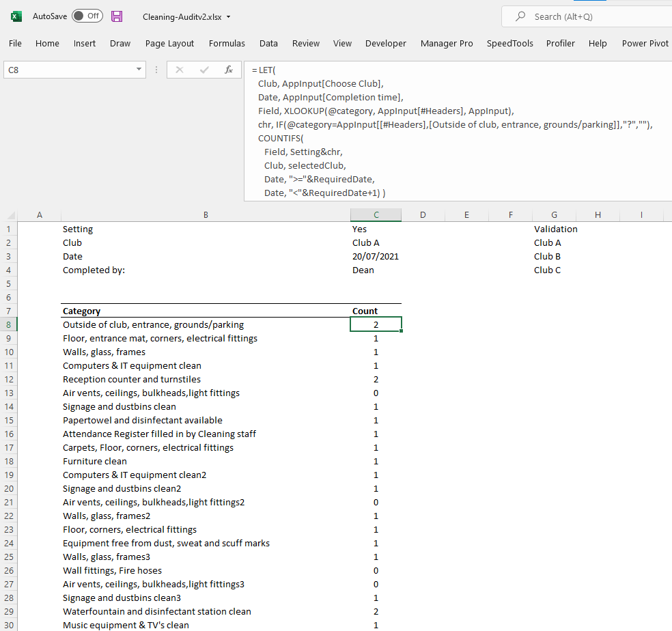Select column D header

423,214
